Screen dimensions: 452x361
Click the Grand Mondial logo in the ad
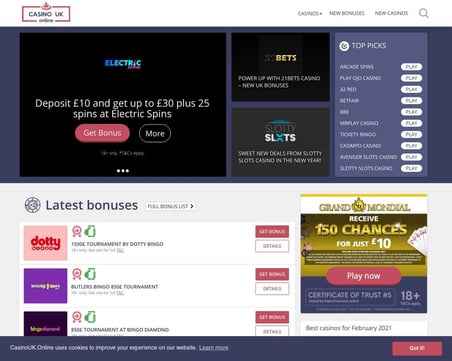364,206
